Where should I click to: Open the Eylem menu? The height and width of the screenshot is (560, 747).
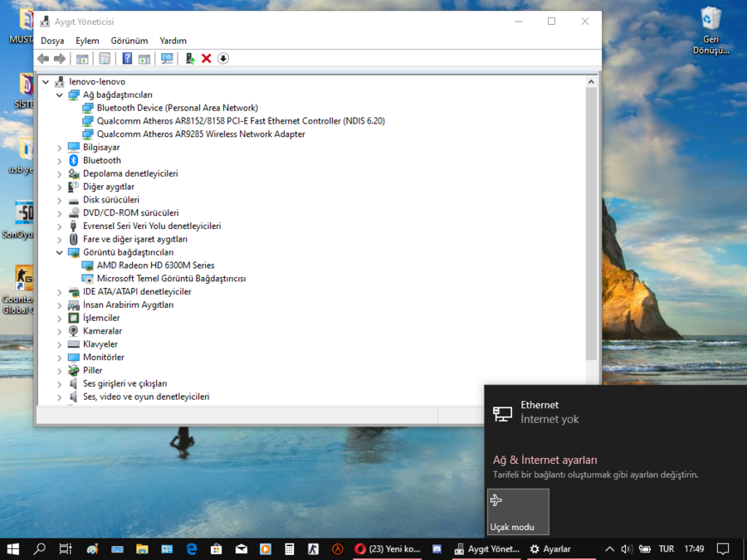point(87,41)
